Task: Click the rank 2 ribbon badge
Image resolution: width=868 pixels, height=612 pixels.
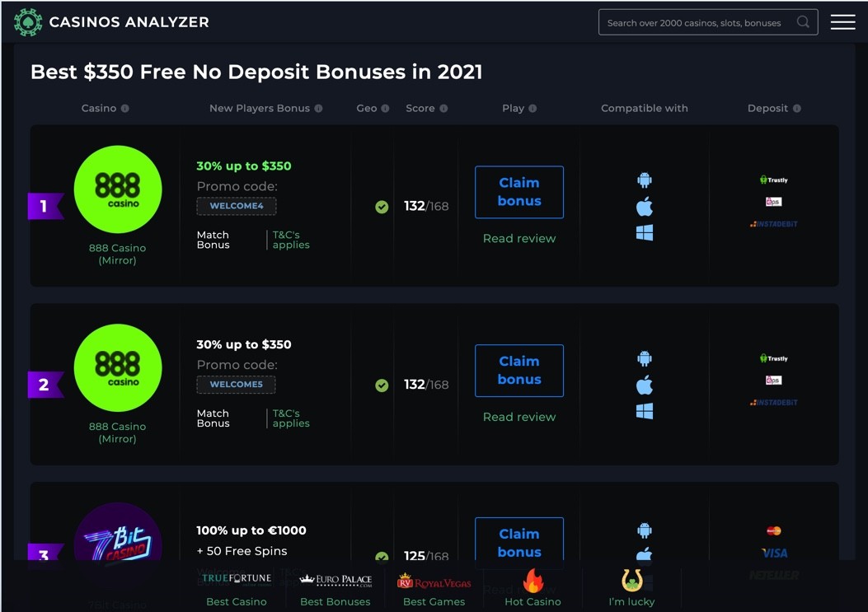Action: (x=45, y=385)
